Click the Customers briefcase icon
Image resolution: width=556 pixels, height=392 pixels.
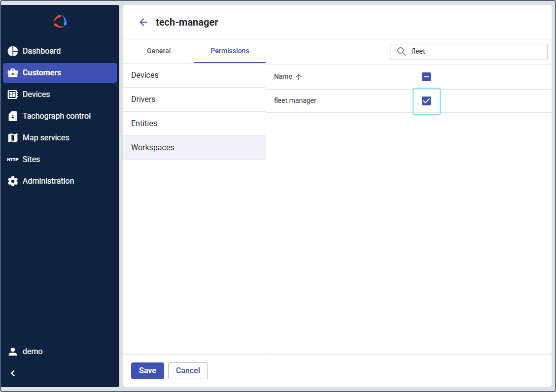pyautogui.click(x=13, y=73)
